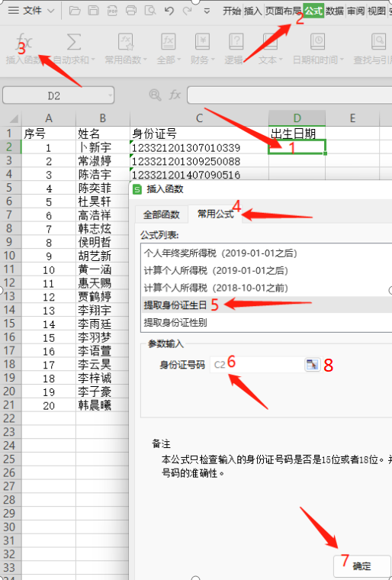Click the name cell 韩晨曦
Screen dimensions: 392x580
103,405
